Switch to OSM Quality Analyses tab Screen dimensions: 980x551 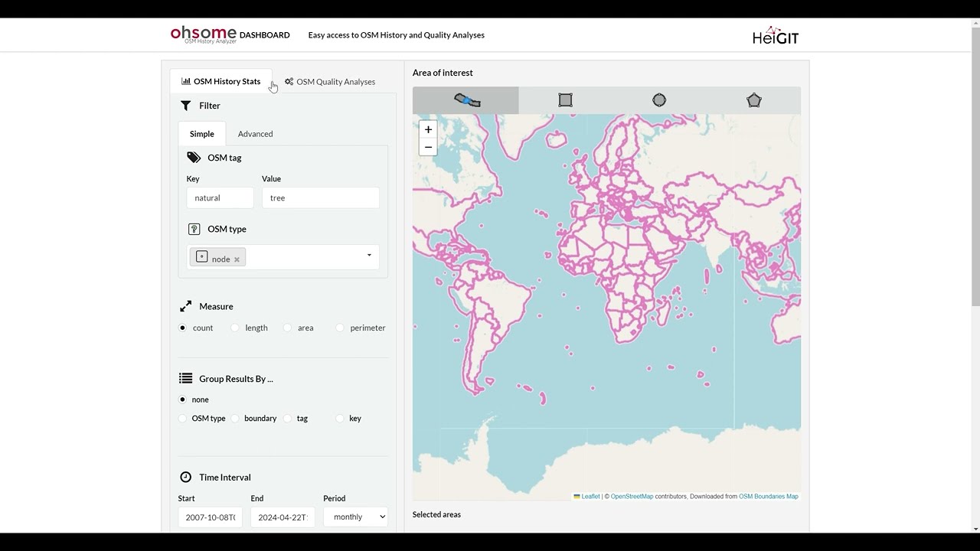[x=330, y=82]
